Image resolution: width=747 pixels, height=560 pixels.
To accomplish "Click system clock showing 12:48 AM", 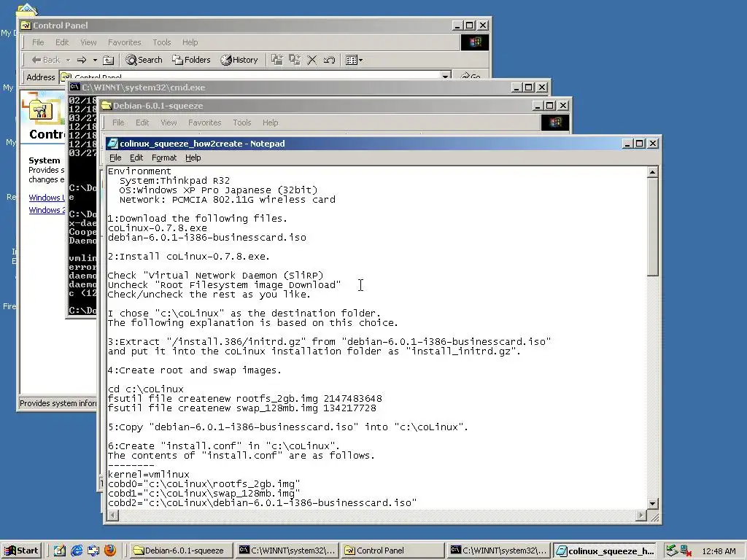I will pos(719,551).
